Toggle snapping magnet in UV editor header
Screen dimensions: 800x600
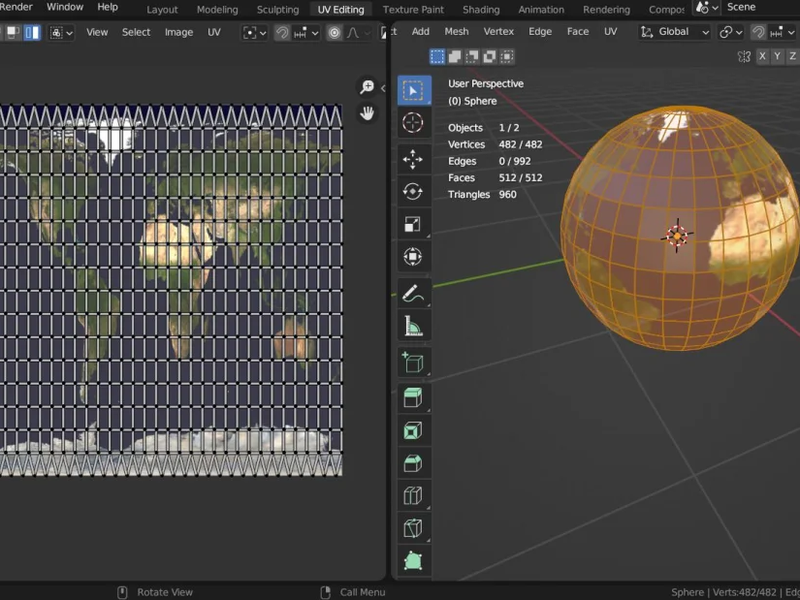tap(282, 33)
